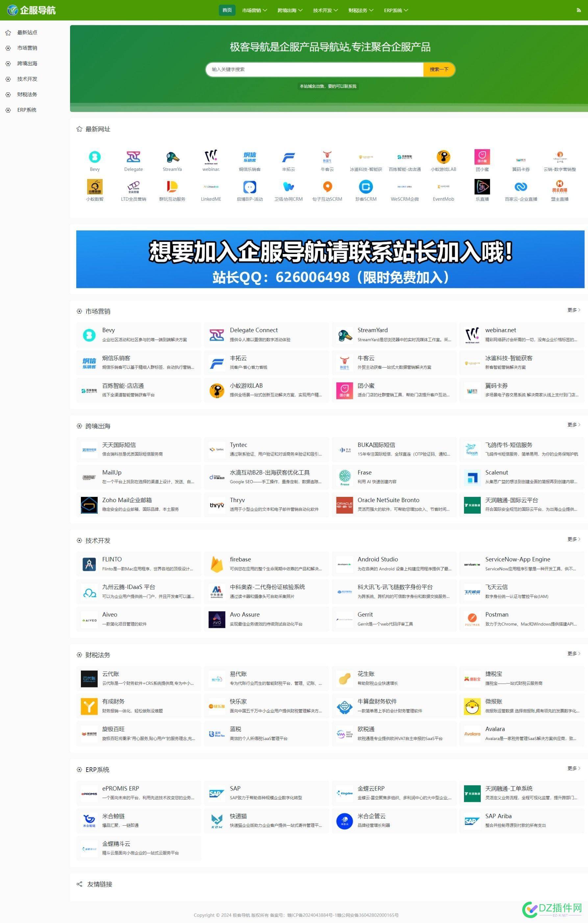Image resolution: width=588 pixels, height=923 pixels.
Task: Open the 群玩互动服务 icon
Action: pyautogui.click(x=172, y=187)
